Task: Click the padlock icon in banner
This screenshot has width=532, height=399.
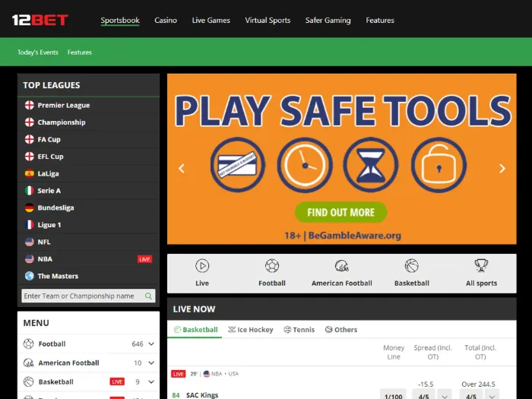Action: [439, 165]
